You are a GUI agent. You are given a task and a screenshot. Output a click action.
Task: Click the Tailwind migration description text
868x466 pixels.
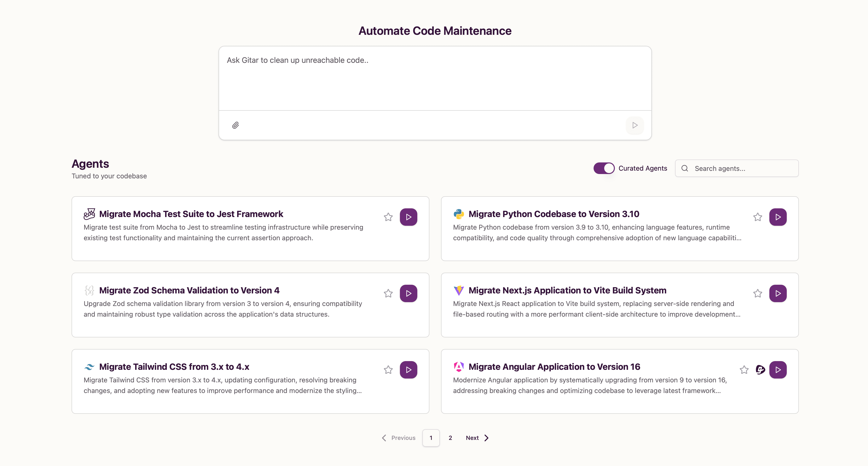point(223,385)
